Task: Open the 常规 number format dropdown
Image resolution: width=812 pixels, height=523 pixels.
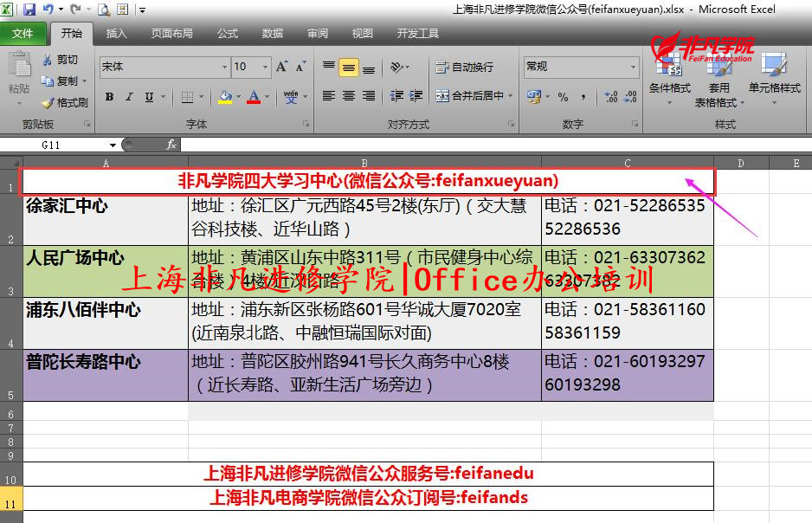Action: (x=633, y=67)
